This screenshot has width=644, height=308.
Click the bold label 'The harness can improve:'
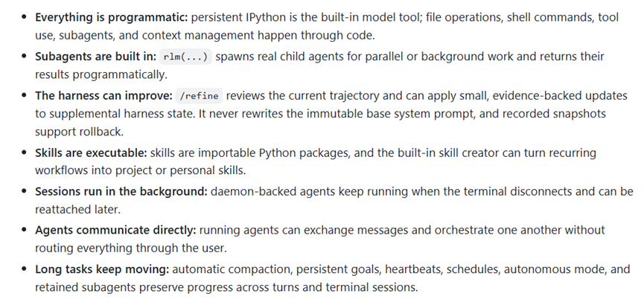click(103, 96)
